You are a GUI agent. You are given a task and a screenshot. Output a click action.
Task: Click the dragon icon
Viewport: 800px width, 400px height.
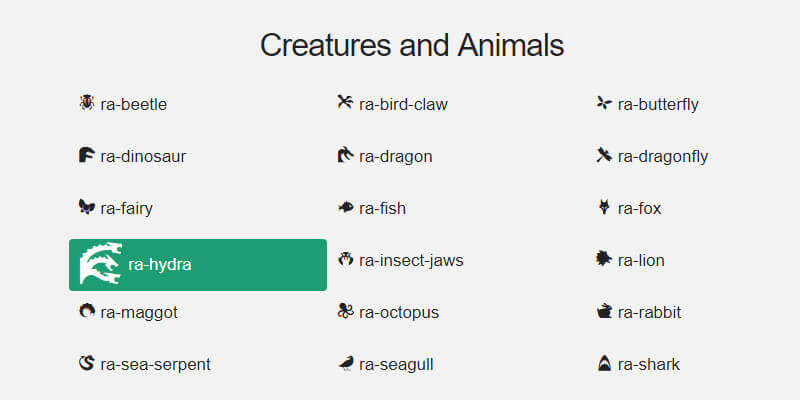click(345, 156)
